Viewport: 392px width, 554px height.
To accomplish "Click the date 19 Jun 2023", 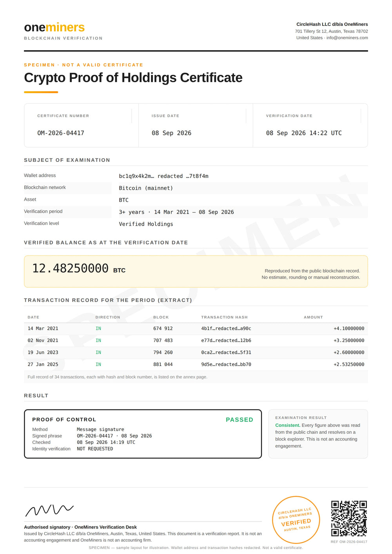I will (x=43, y=353).
